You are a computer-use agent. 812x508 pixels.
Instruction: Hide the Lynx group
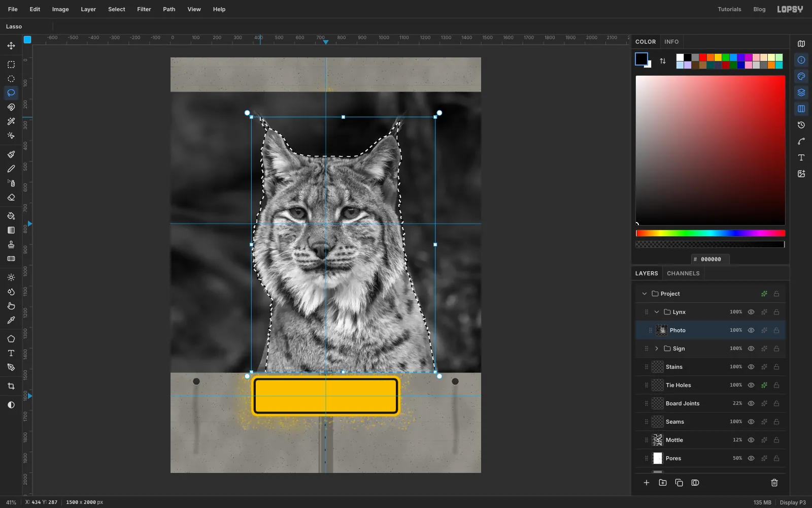click(751, 312)
